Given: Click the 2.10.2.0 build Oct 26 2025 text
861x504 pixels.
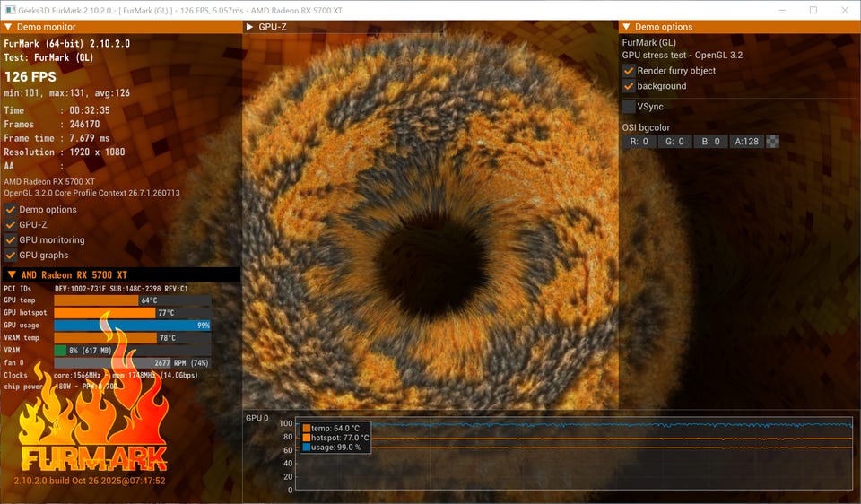Looking at the screenshot, I should [90, 481].
